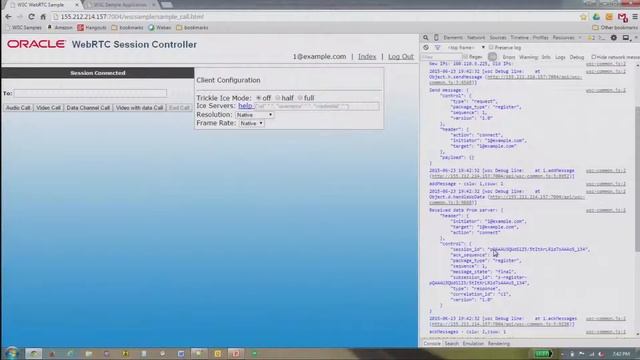The image size is (640, 360).
Task: Click the Chrome icon in the Windows taskbar
Action: pos(34,353)
